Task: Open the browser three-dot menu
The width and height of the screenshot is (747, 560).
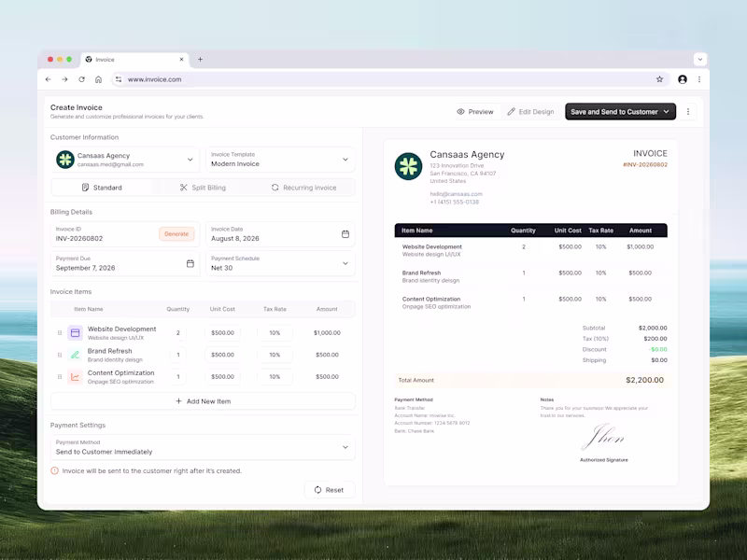Action: pyautogui.click(x=698, y=79)
